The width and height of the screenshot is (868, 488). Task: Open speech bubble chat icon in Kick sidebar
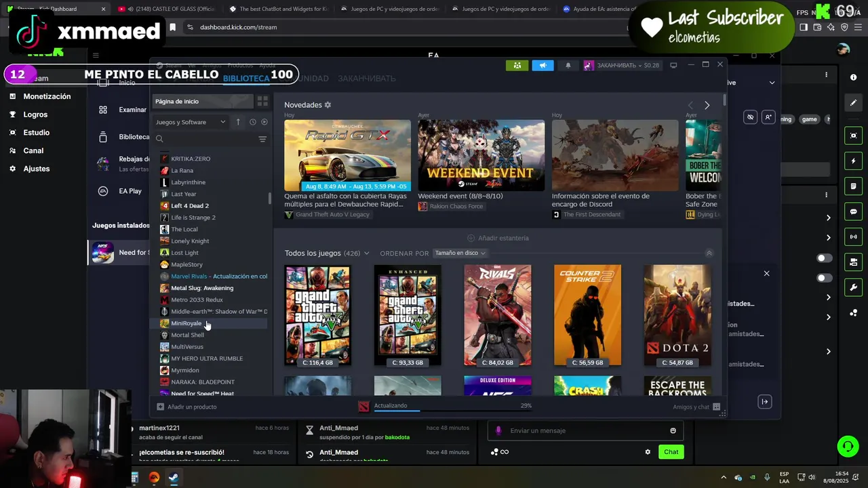(x=853, y=211)
